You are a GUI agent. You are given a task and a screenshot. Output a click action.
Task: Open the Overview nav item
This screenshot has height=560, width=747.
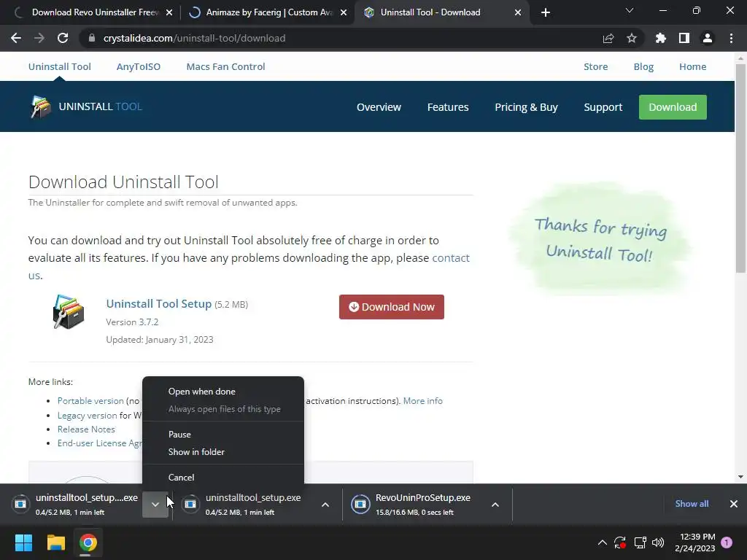click(x=379, y=107)
